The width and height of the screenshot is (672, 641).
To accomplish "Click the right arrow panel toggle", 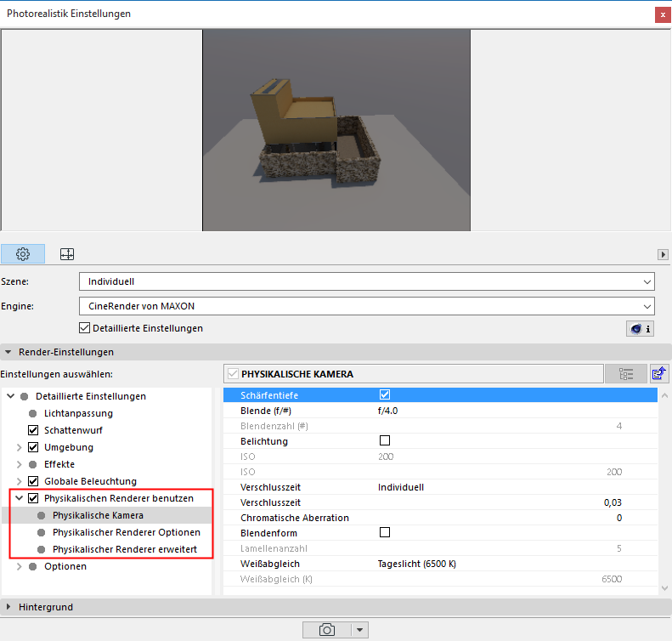I will point(663,255).
